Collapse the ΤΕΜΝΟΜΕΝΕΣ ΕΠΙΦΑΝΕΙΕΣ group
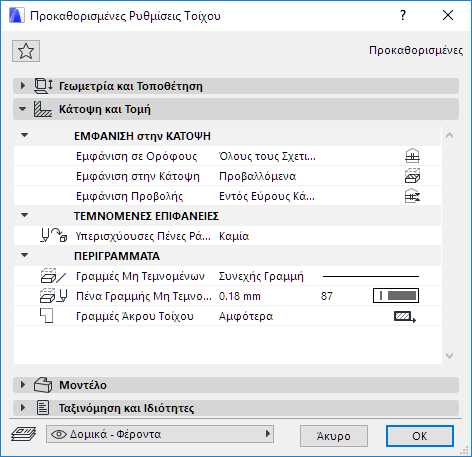Screen dimensions: 472x457 [25, 215]
